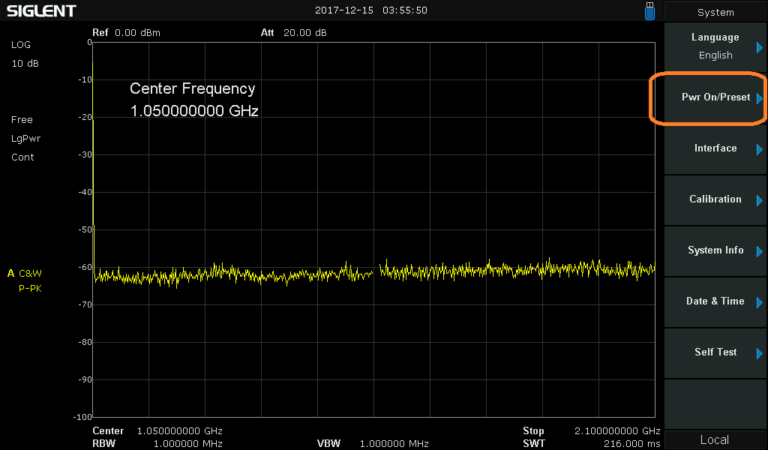Click the SIGLENT logo
The image size is (768, 450).
(x=38, y=11)
